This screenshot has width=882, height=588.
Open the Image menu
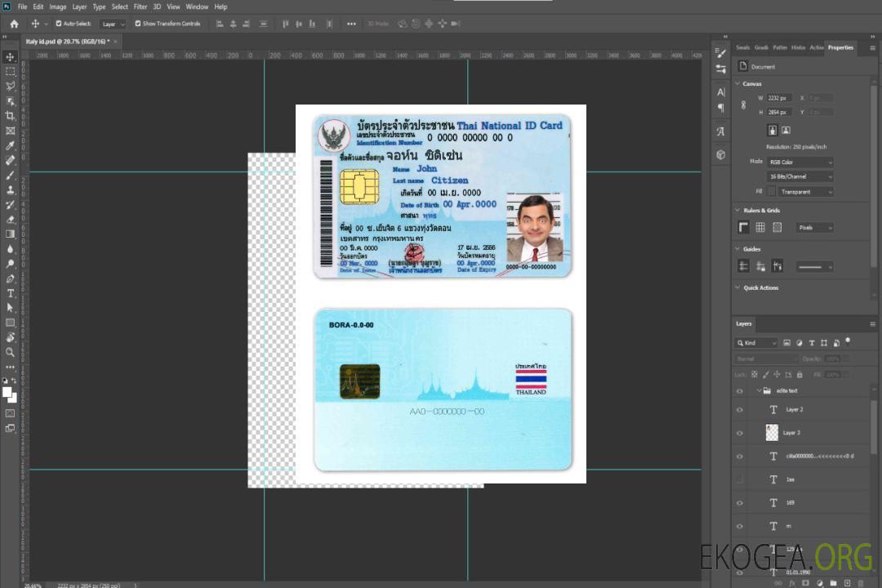(58, 7)
